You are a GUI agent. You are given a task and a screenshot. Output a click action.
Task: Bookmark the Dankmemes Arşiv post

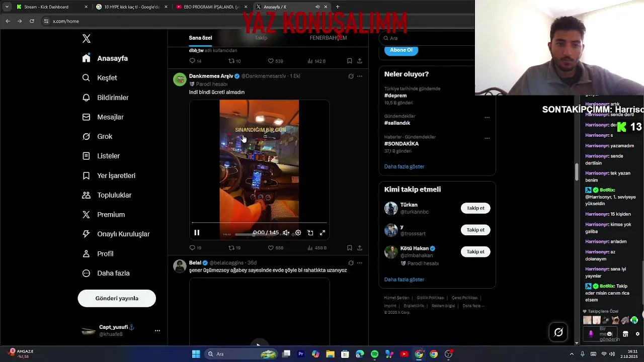tap(350, 248)
